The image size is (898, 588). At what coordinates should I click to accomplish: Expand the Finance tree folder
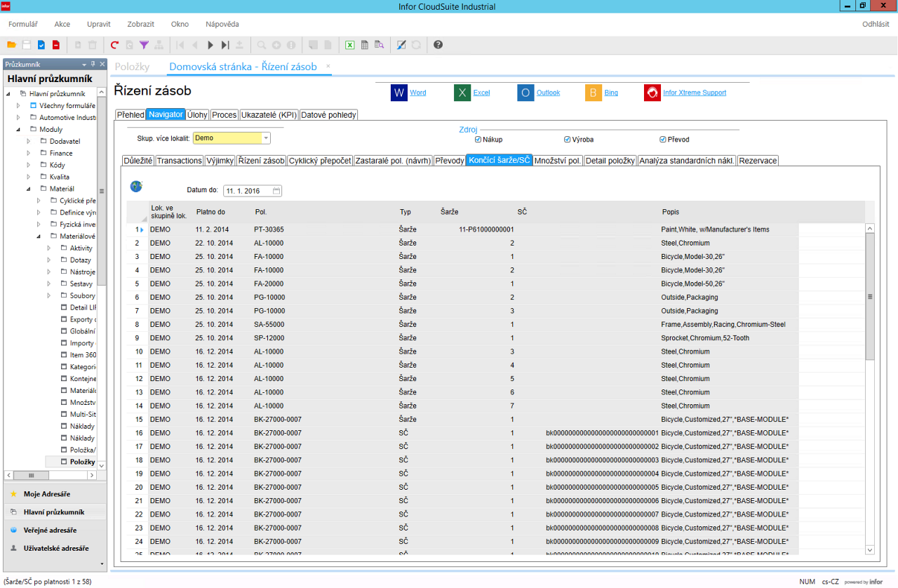coord(29,153)
